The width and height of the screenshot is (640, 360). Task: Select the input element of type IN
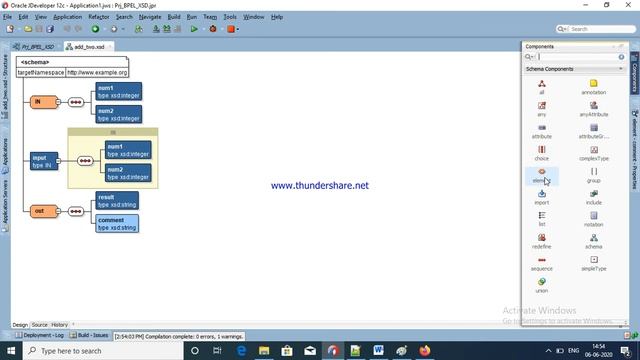(x=44, y=161)
